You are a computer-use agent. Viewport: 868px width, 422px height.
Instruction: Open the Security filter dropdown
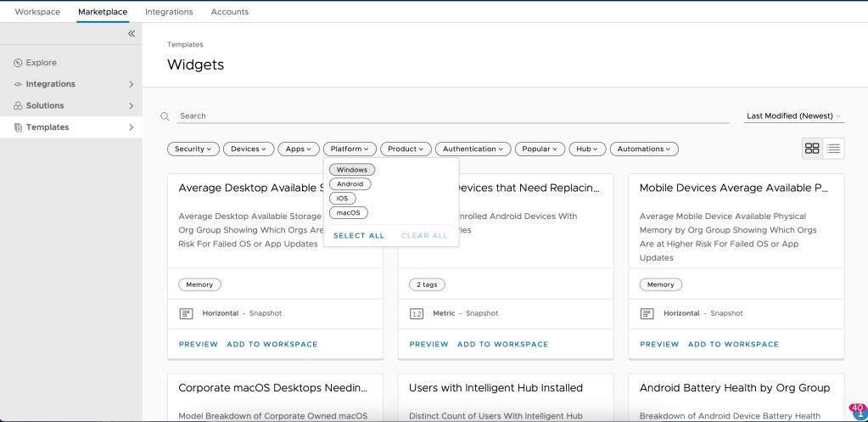point(193,149)
